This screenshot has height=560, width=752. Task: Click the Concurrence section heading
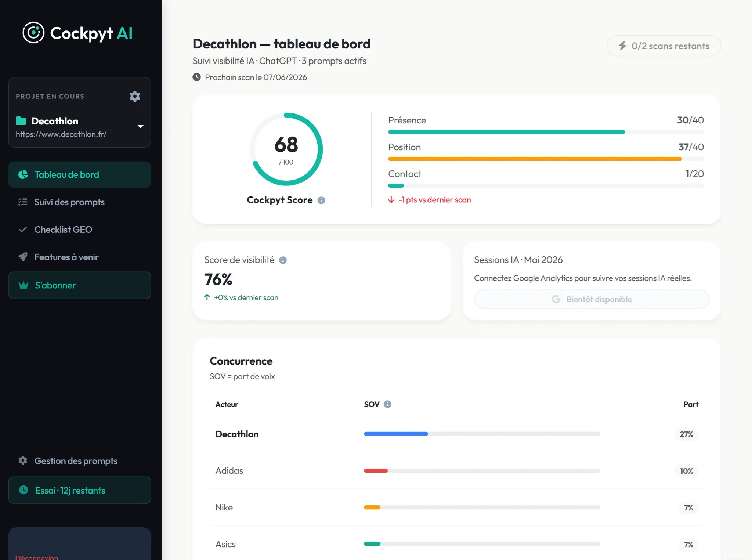(241, 361)
